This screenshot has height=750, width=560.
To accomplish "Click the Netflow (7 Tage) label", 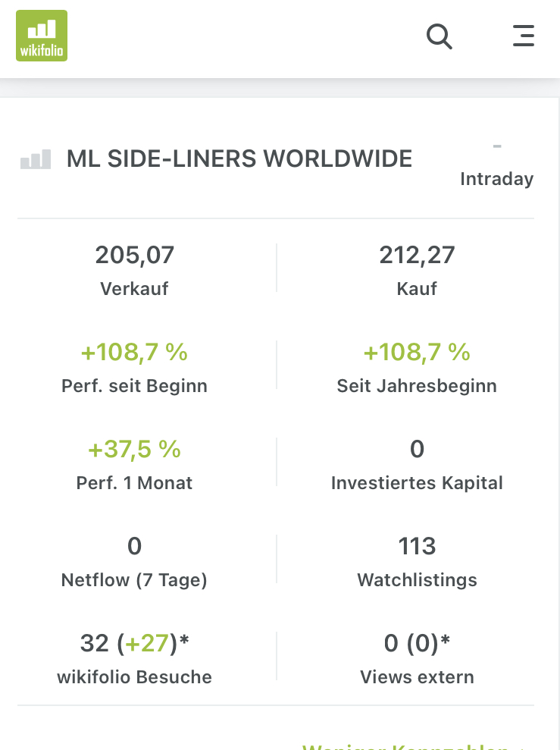I will click(134, 580).
